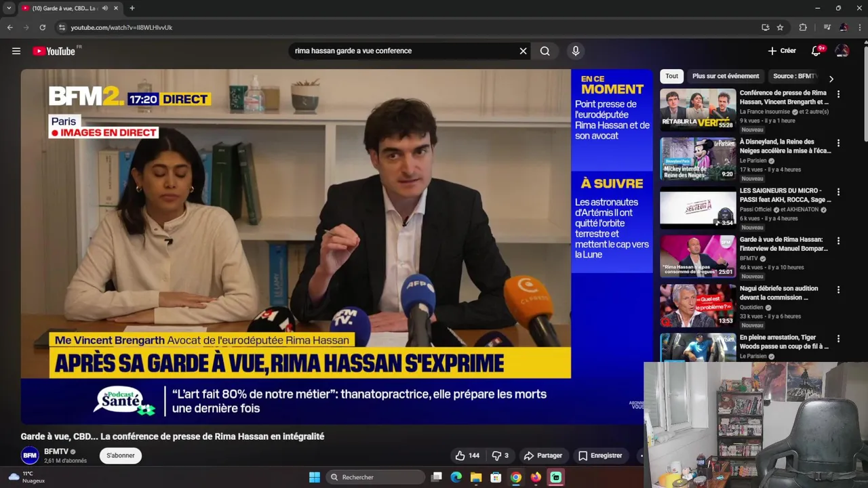Install or cast icon in address bar
Viewport: 868px width, 488px height.
coord(765,28)
